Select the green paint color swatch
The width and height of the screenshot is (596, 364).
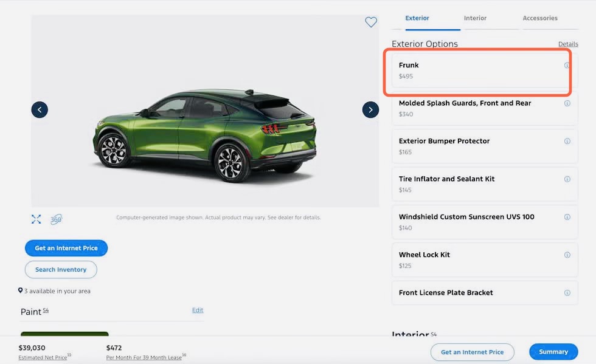[64, 335]
